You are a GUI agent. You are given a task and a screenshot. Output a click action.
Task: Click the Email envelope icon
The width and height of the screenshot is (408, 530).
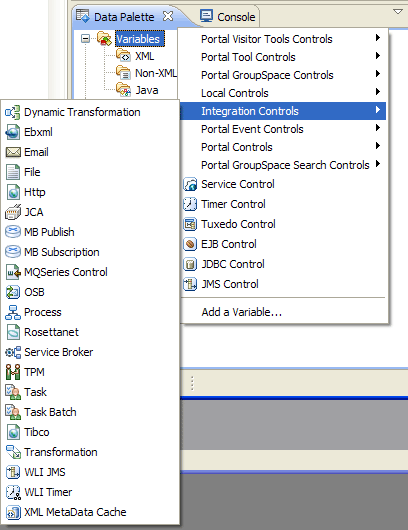click(x=13, y=152)
